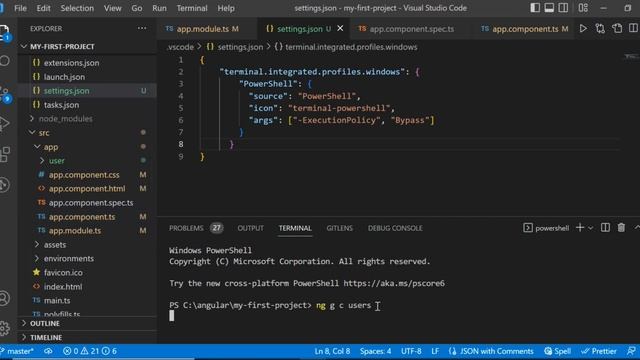
Task: Open the Selection menu
Action: [77, 8]
